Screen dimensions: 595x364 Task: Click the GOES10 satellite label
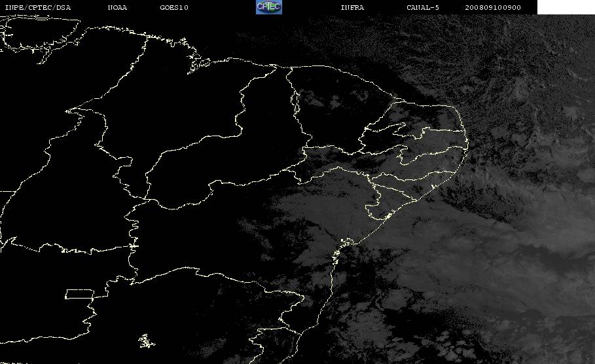point(174,7)
